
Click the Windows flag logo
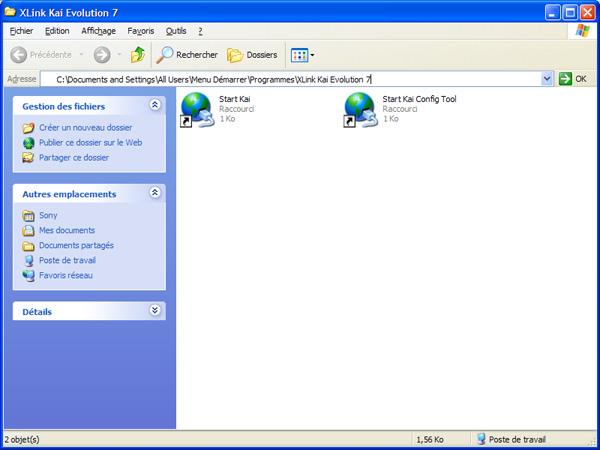click(582, 31)
